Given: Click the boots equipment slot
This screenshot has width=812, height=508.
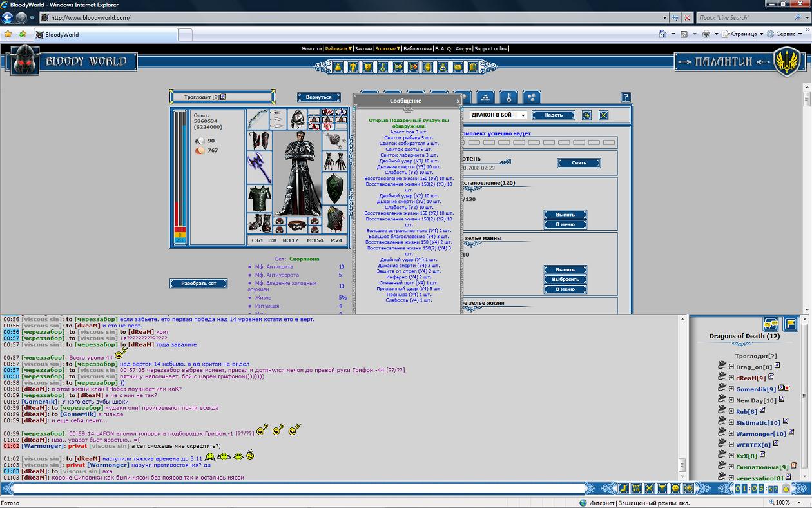Looking at the screenshot, I should pos(259,224).
